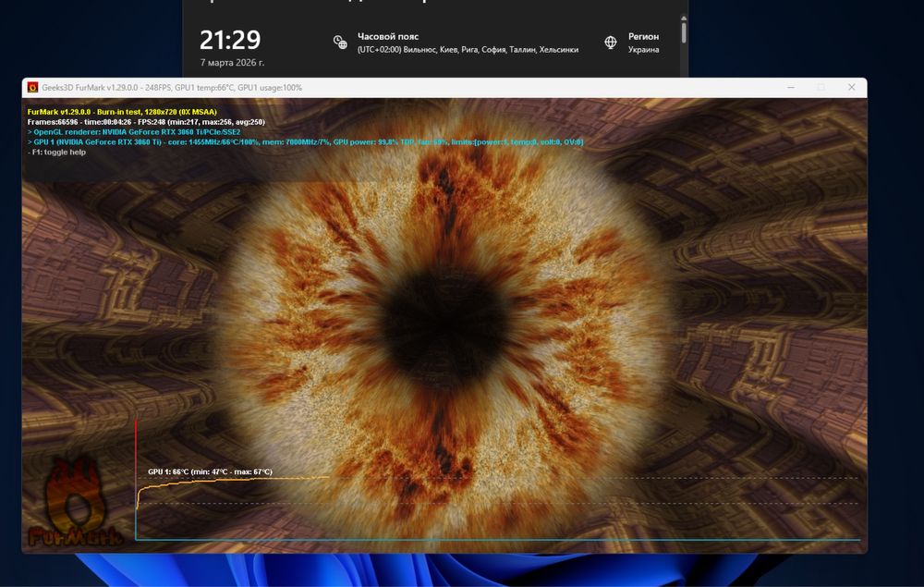This screenshot has width=924, height=587.
Task: Click the FurMark title bar text
Action: [172, 87]
